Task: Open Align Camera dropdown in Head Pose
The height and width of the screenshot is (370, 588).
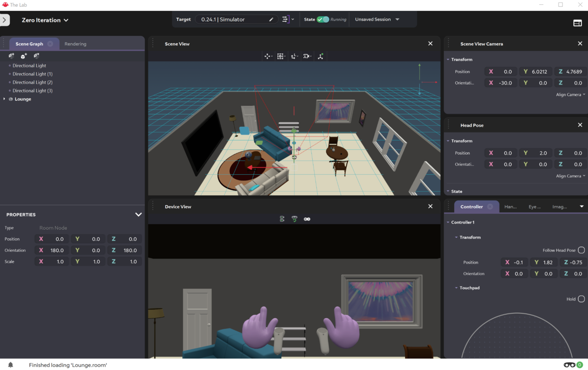Action: [570, 176]
